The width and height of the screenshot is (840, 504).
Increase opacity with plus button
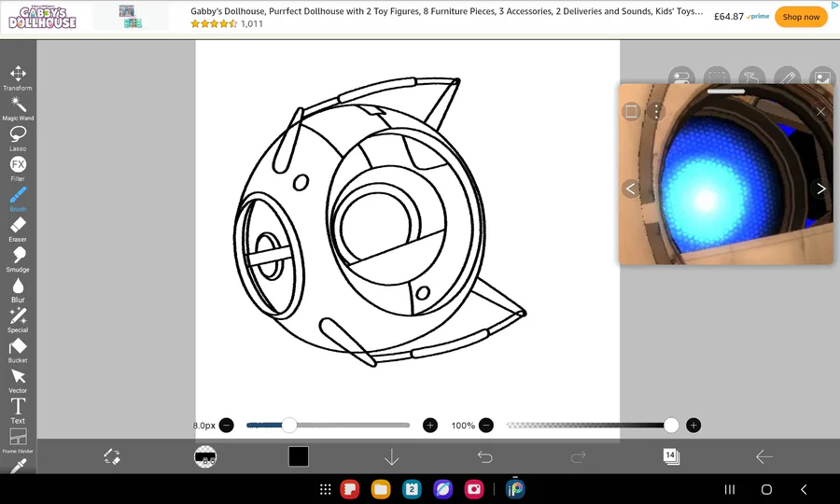(693, 426)
